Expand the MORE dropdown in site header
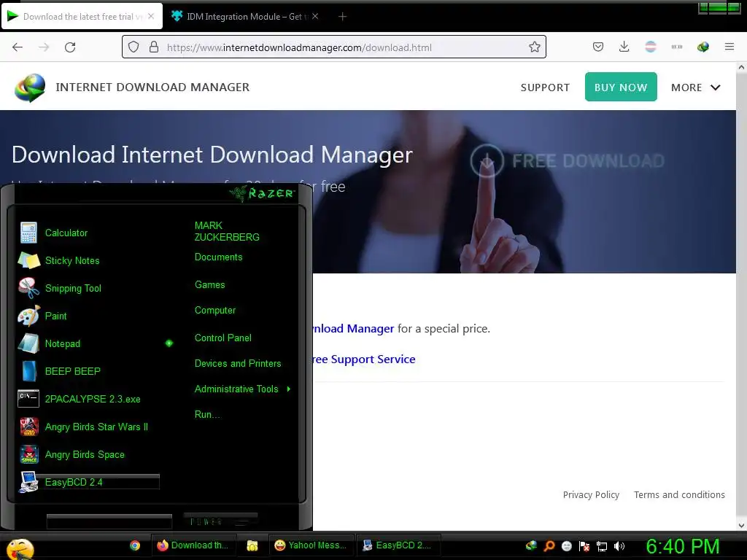The image size is (747, 560). pos(695,87)
